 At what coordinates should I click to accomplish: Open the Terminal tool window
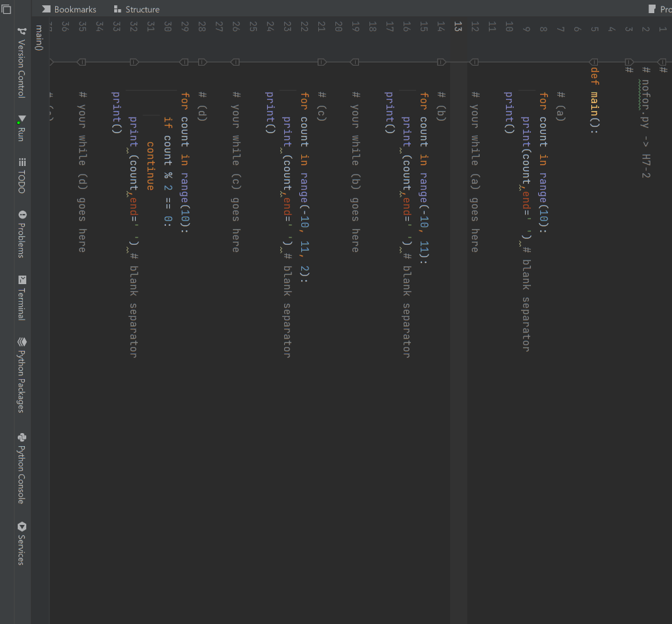tap(22, 297)
